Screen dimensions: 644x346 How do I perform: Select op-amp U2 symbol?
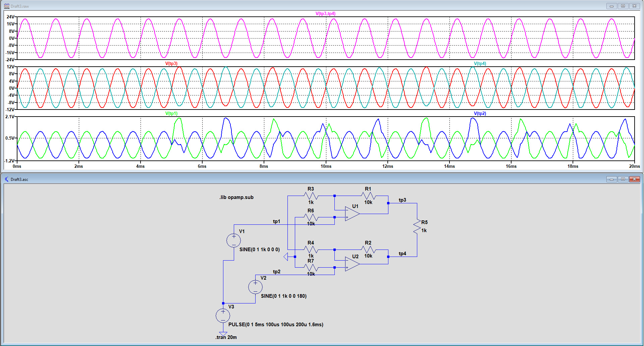[x=352, y=264]
